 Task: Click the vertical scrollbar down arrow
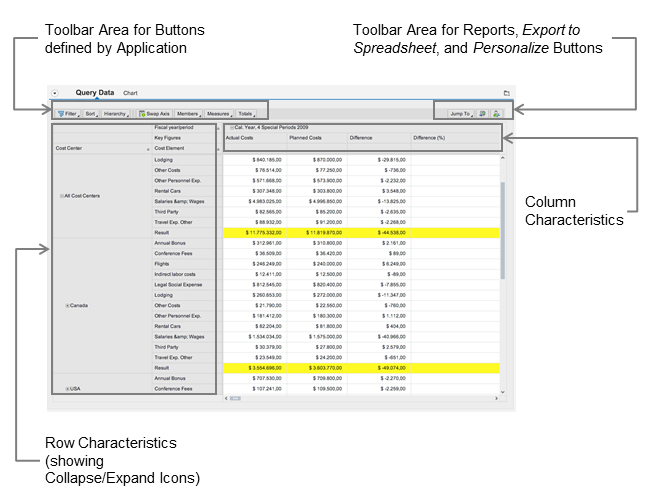(502, 392)
